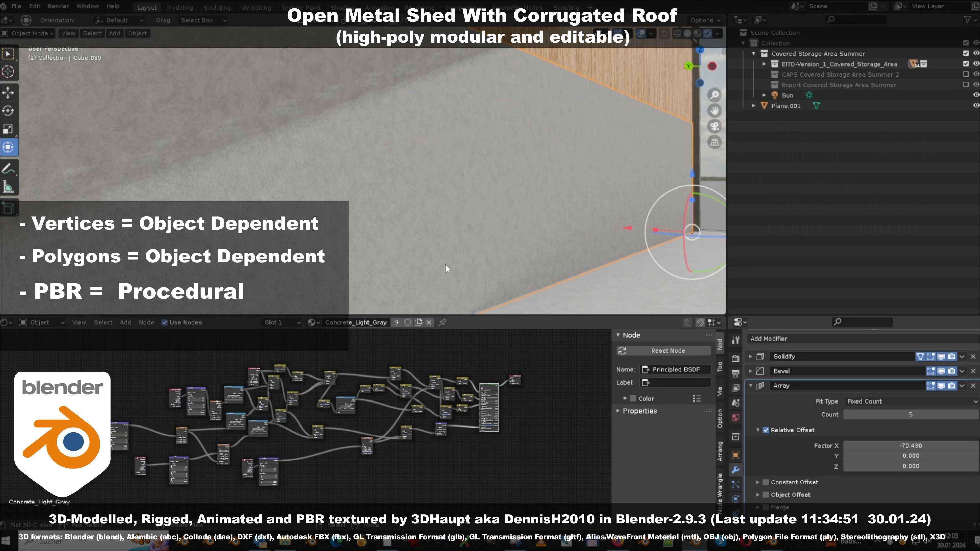Uncheck the Use Nodes checkbox
This screenshot has width=980, height=551.
click(x=164, y=322)
